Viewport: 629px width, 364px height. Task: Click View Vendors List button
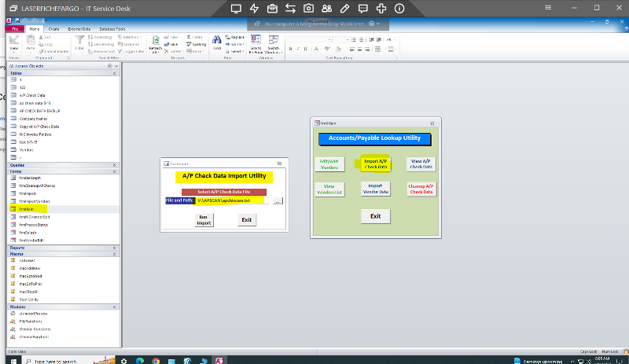click(329, 189)
